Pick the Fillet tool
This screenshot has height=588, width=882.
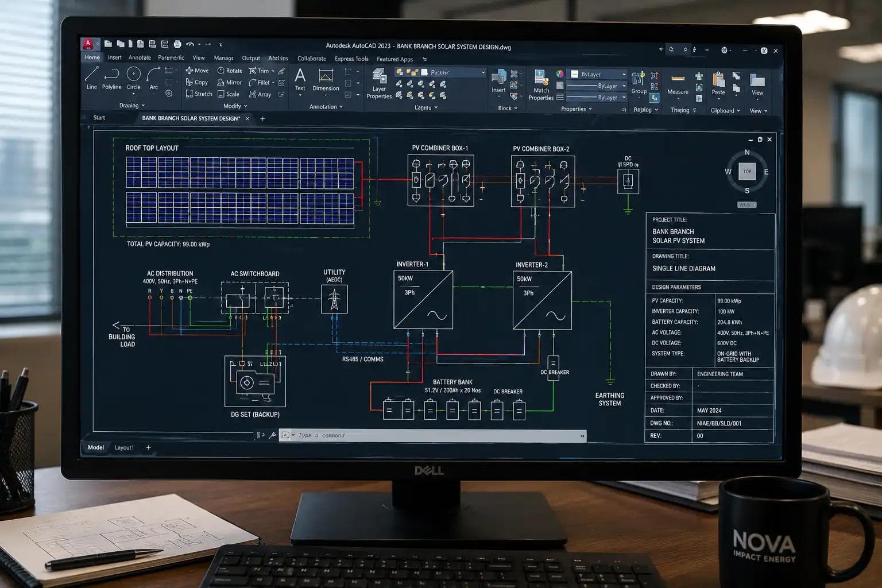[x=259, y=82]
